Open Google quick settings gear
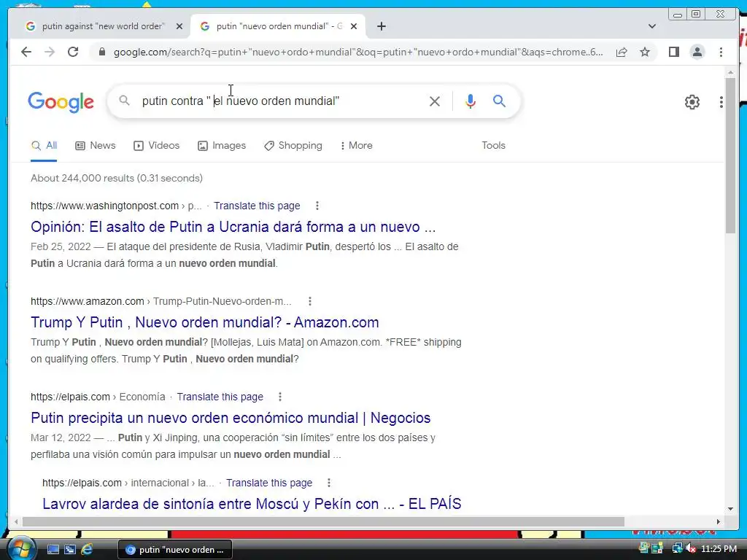 click(x=692, y=101)
